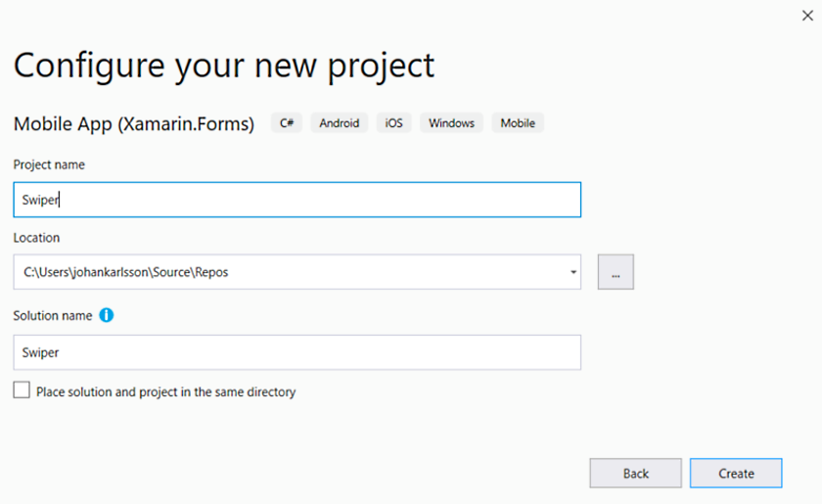Click the Mobile App (Xamarin.Forms) template title
The width and height of the screenshot is (822, 504).
click(134, 123)
